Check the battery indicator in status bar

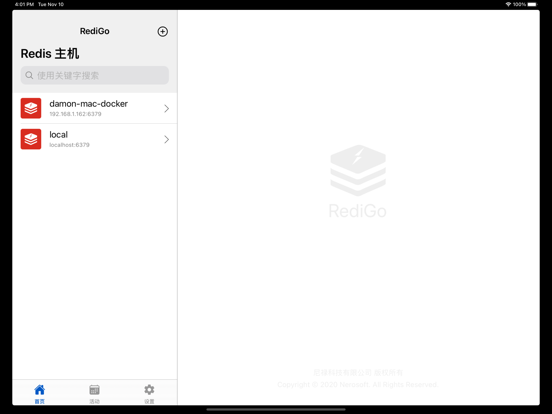click(532, 4)
